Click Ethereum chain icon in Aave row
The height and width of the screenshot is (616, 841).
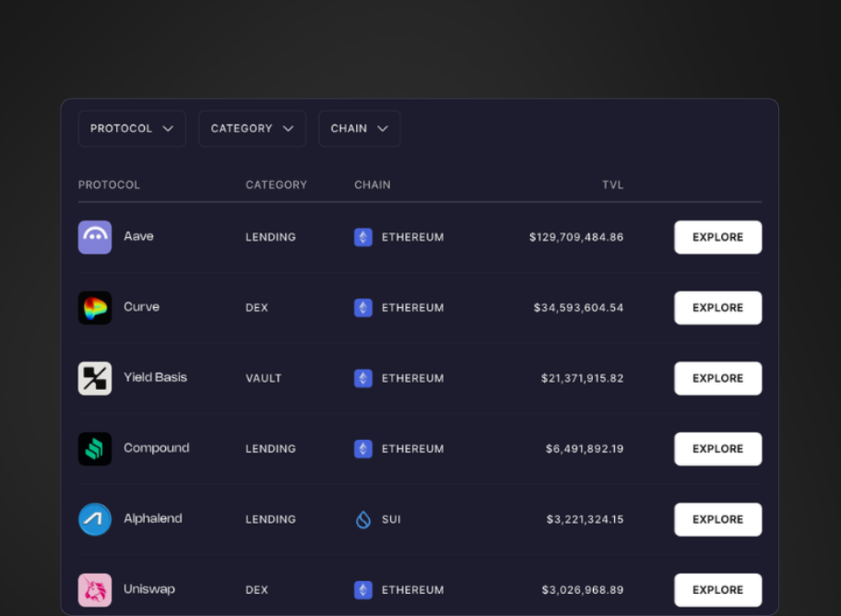[363, 237]
